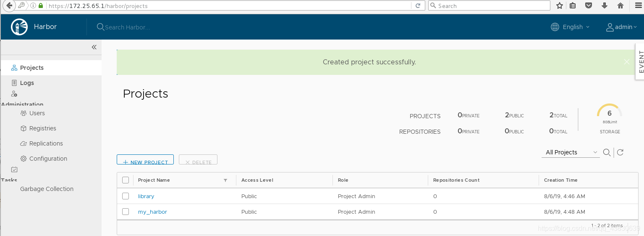Open the Logs page from sidebar

click(27, 83)
